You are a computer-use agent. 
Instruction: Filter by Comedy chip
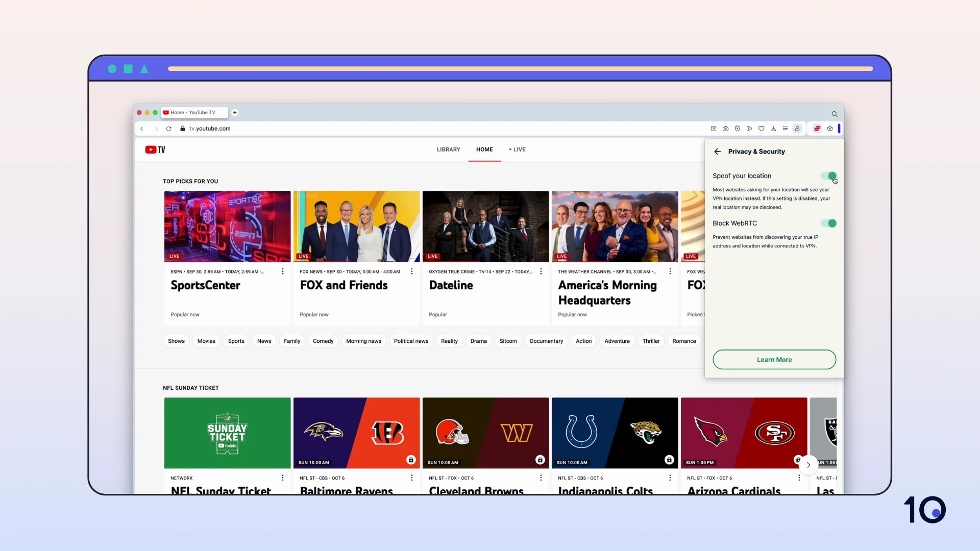click(x=323, y=341)
